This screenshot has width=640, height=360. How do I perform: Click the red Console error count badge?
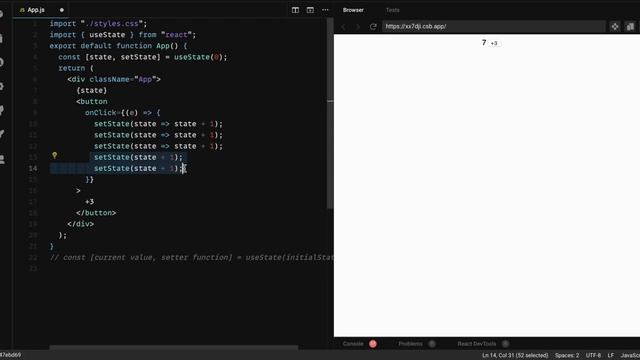coord(373,344)
